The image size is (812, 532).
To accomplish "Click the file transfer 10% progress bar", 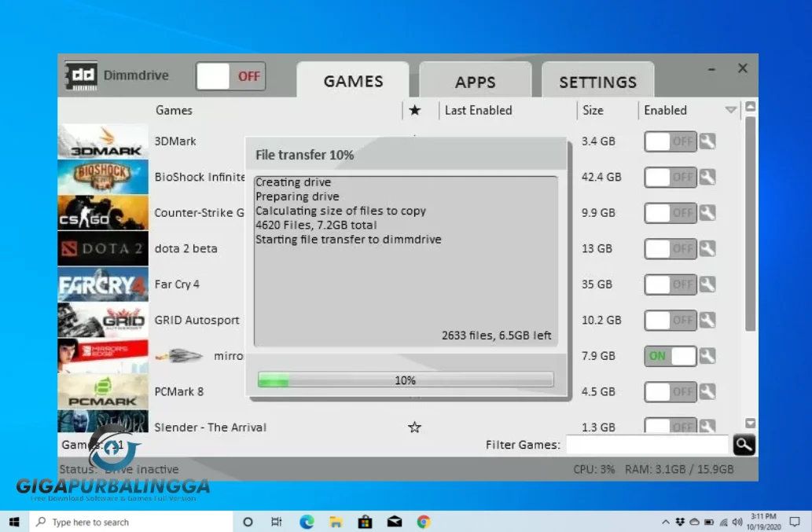I will pos(406,380).
